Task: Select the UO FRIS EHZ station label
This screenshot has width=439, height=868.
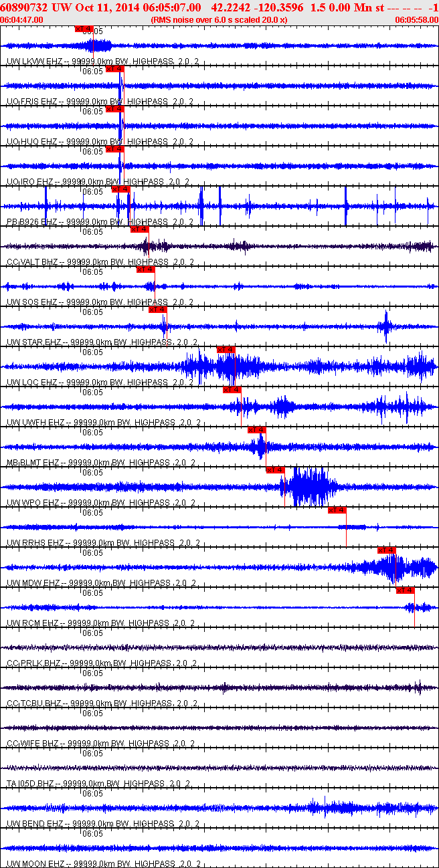Action: pos(100,102)
